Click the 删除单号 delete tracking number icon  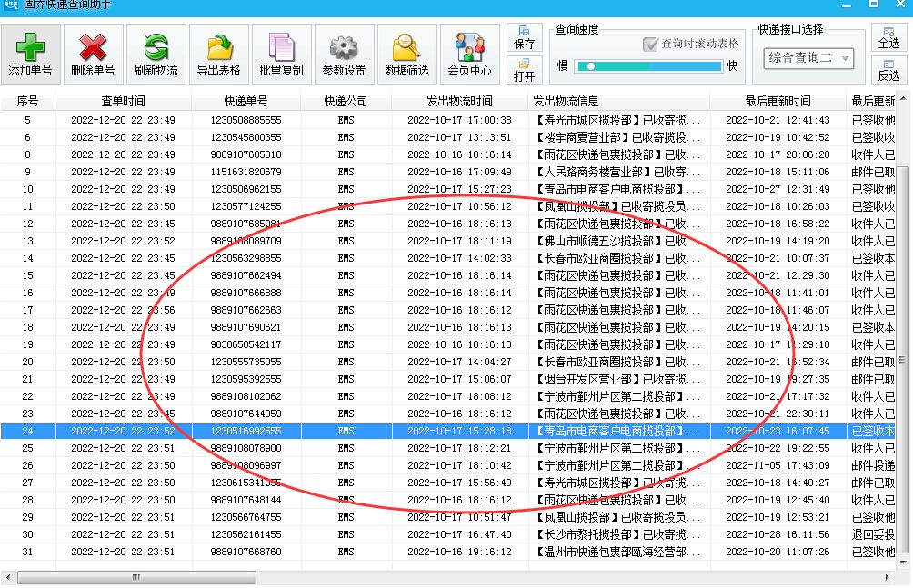pyautogui.click(x=93, y=55)
